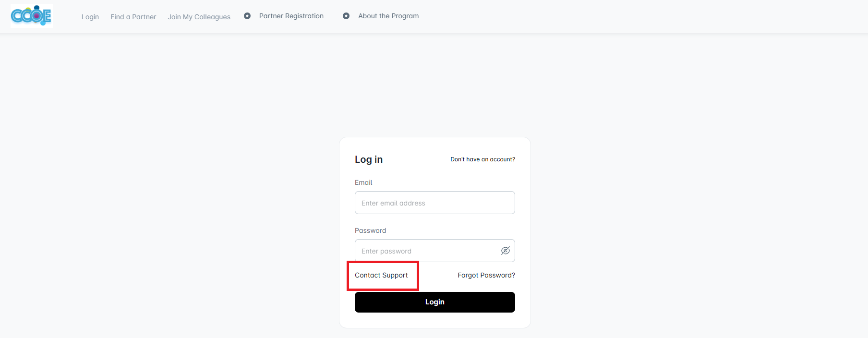Click the Email field label
This screenshot has height=338, width=868.
[363, 182]
